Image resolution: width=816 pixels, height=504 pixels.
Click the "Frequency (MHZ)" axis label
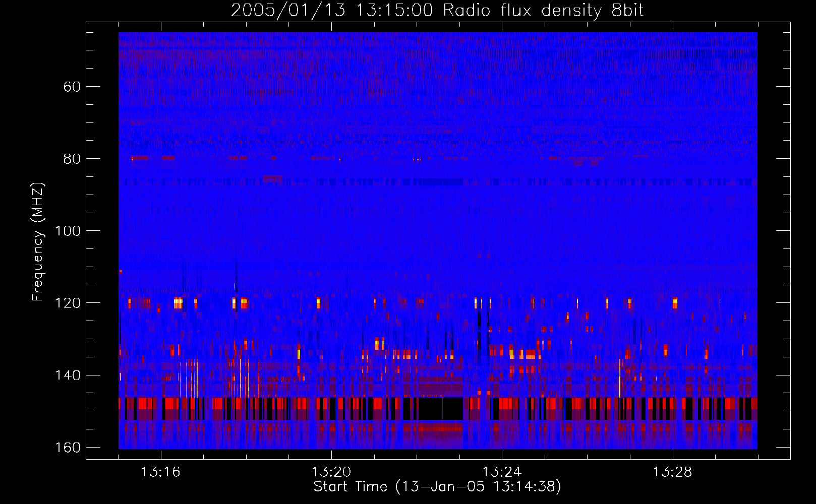pyautogui.click(x=38, y=241)
